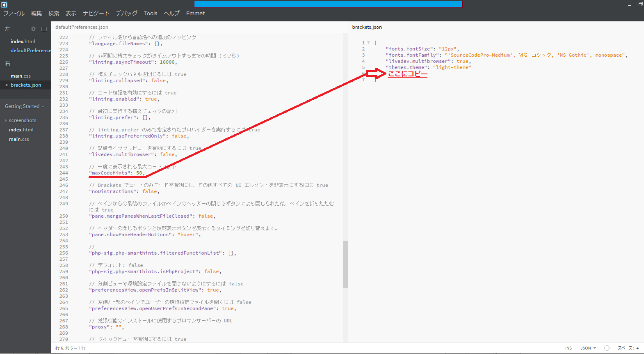Click the "fonts.fontFamily" line in brackets.json
The width and height of the screenshot is (644, 354).
point(507,55)
